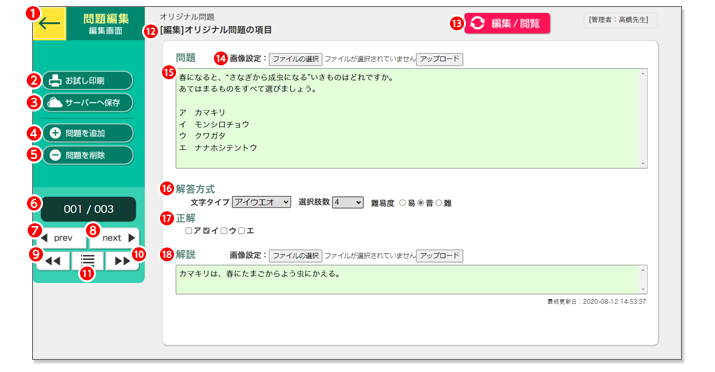Screen dimensions: 715x372
Task: Click the お試し印刷 printer button
Action: tap(88, 81)
